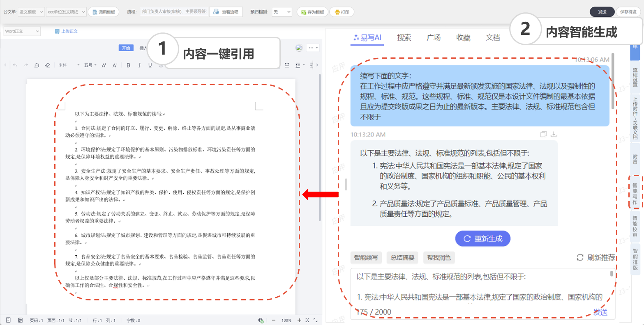Click the globe spell-check icon in status bar
This screenshot has height=325, width=644.
261,320
